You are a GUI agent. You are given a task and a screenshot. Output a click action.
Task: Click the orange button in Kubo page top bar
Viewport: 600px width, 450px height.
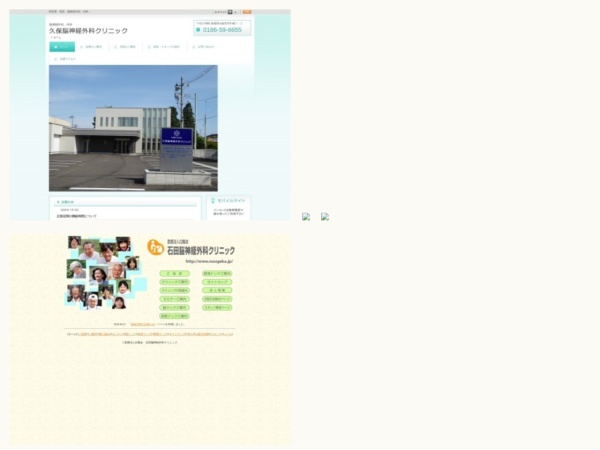coord(247,12)
